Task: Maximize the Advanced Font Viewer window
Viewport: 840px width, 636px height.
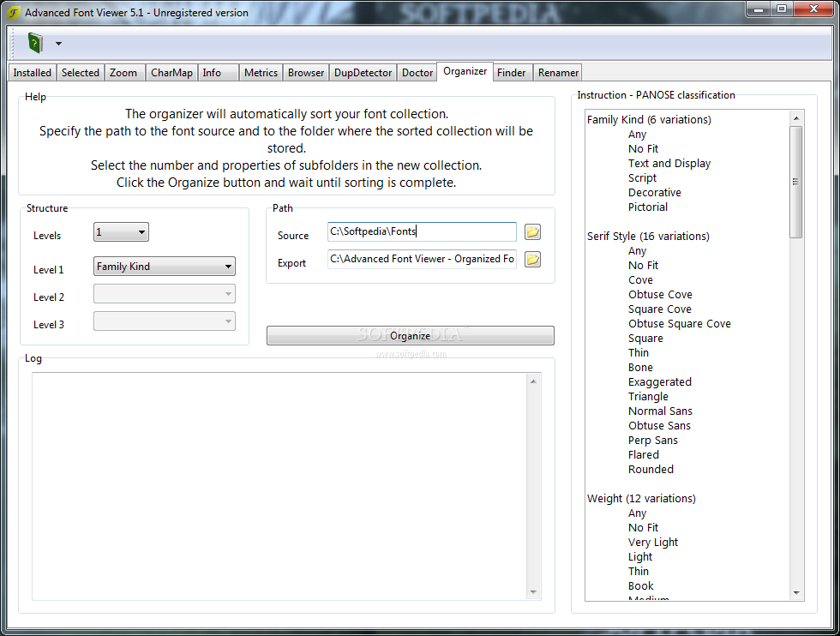Action: pyautogui.click(x=782, y=9)
